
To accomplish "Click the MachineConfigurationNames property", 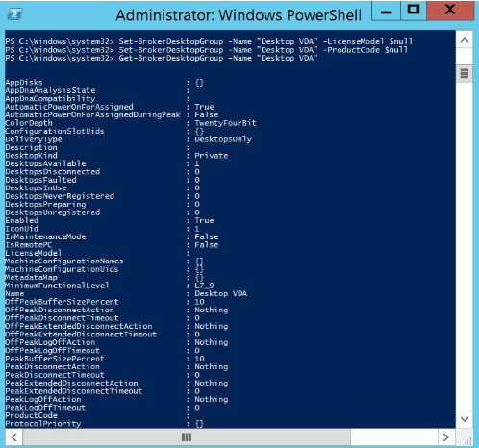I will [64, 261].
